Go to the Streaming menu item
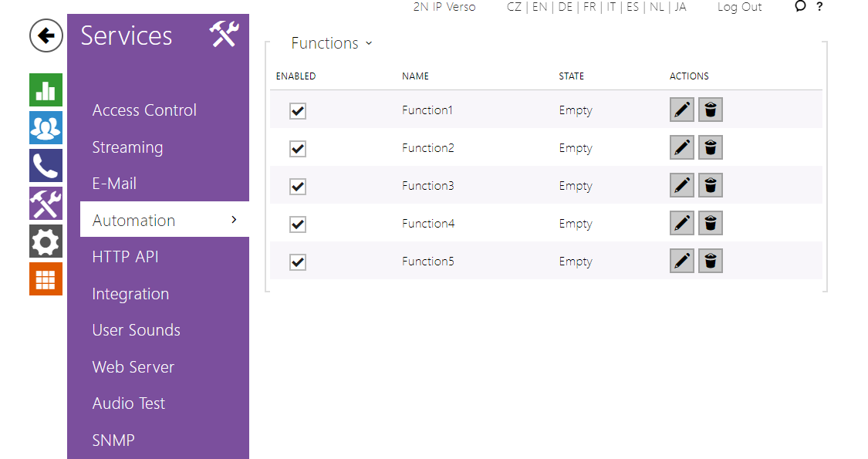This screenshot has width=868, height=459. tap(127, 147)
